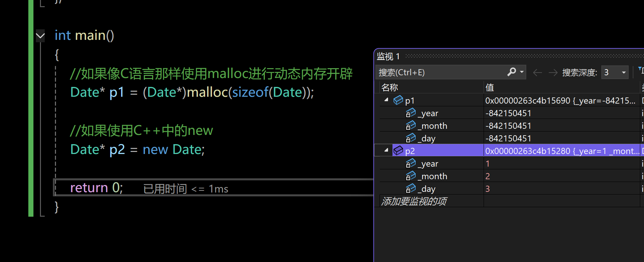This screenshot has height=262, width=644.
Task: Click the malloc call in code
Action: coord(207,92)
